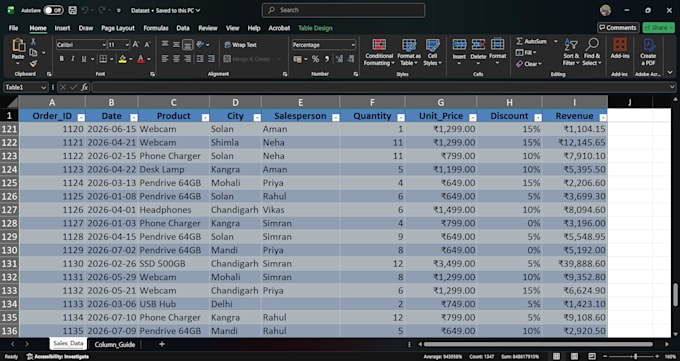The width and height of the screenshot is (680, 361).
Task: Switch to the Formulas tab
Action: [156, 28]
